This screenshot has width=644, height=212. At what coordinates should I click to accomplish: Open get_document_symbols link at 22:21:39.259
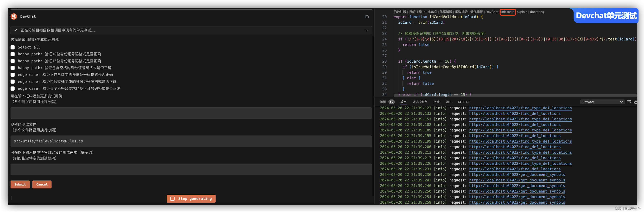click(517, 202)
